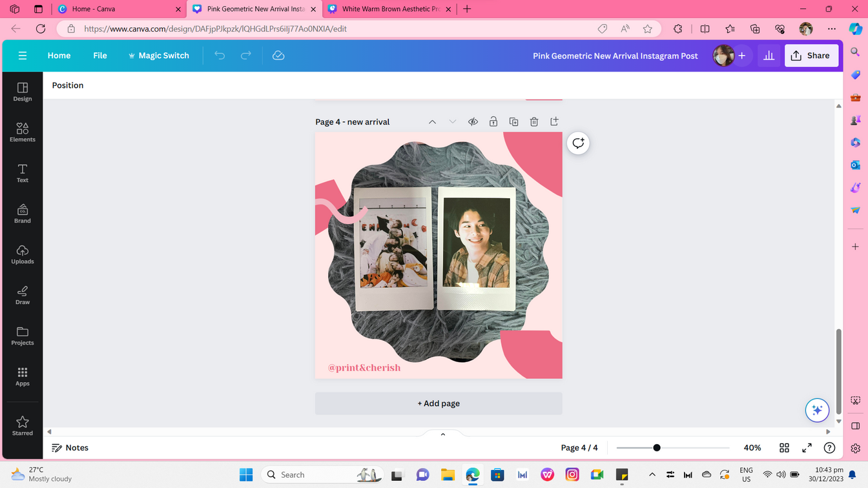Viewport: 868px width, 488px height.
Task: Click the Share button
Action: click(811, 56)
